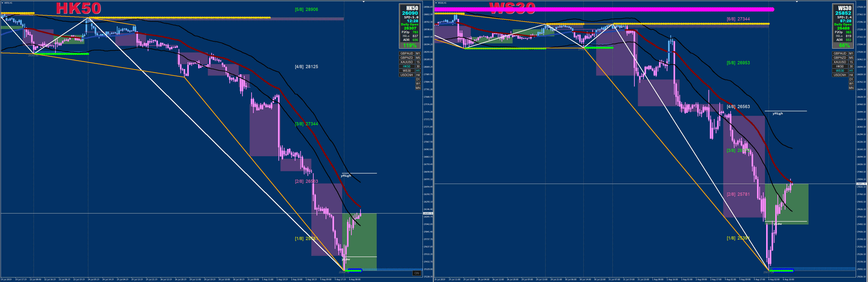
Task: Select XAUUSD in left chart symbol list
Action: point(406,62)
